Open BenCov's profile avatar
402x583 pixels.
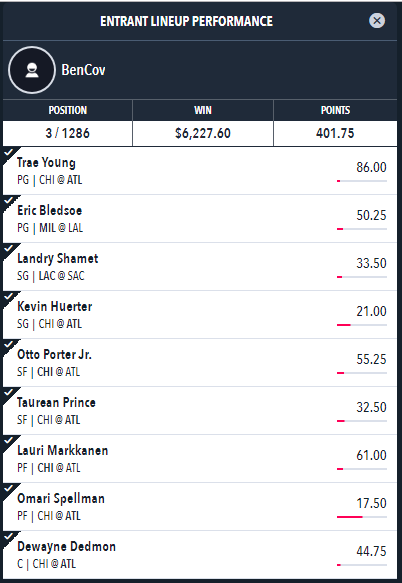coord(32,70)
